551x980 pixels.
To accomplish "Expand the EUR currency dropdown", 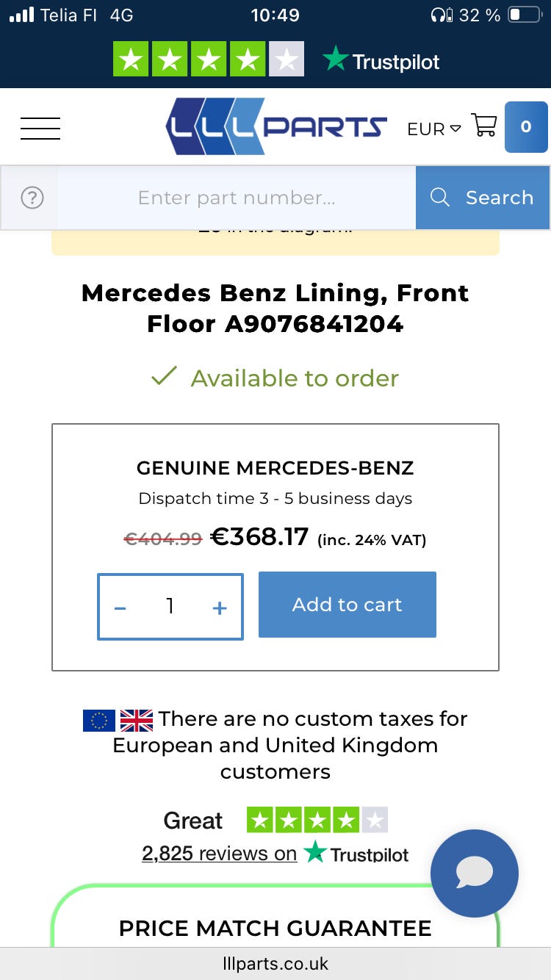I will pos(434,129).
